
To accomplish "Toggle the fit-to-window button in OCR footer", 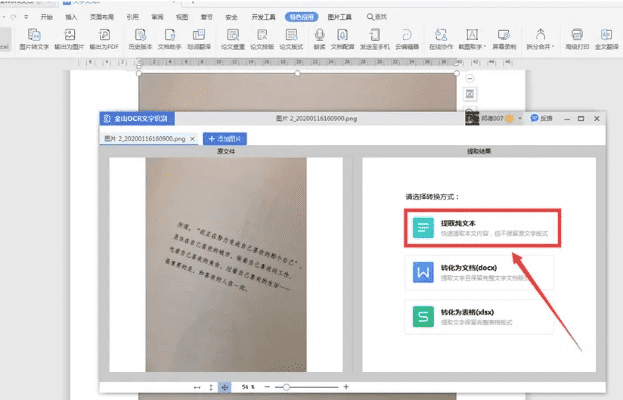I will coord(225,387).
